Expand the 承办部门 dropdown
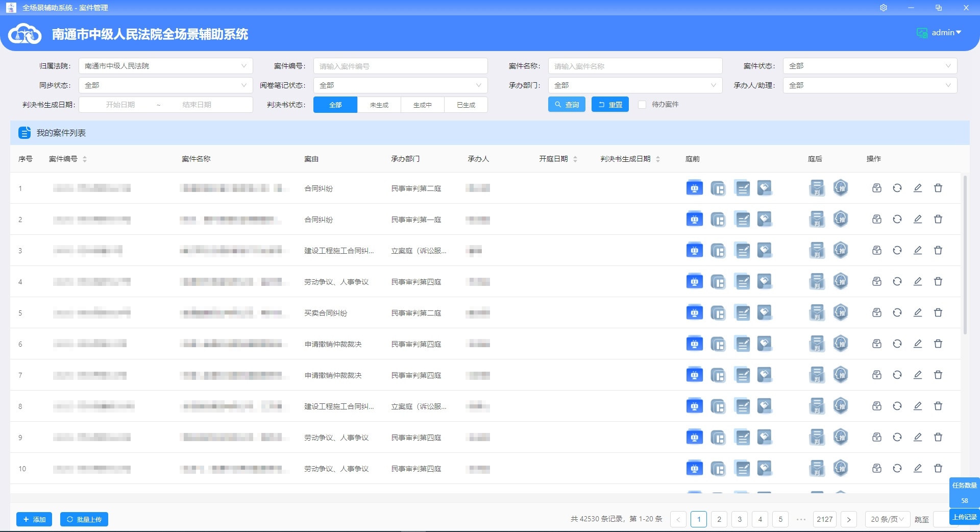Image resolution: width=980 pixels, height=532 pixels. tap(634, 85)
